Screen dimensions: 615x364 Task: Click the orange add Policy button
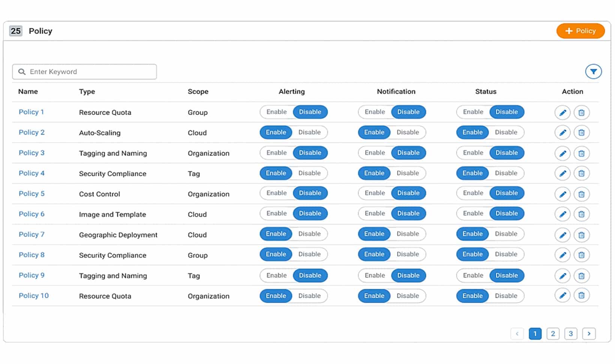[x=580, y=31]
